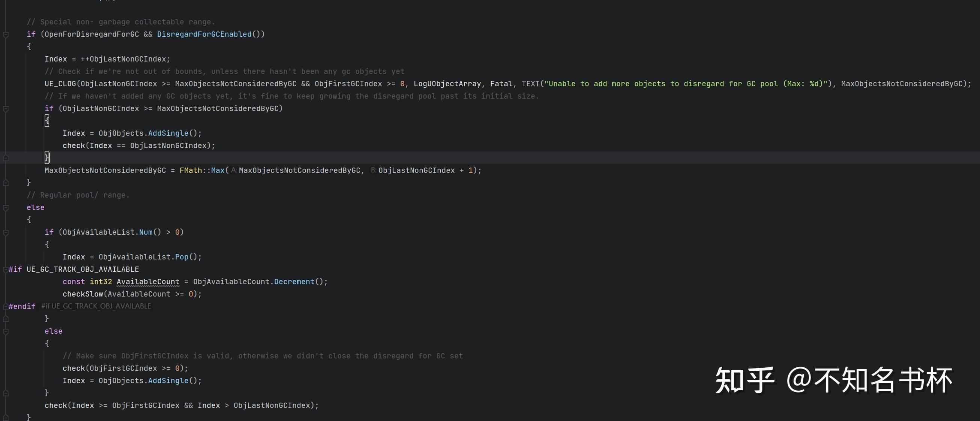Click the 'A:' parameter inlay hint in FMath::Max
Screen dimensions: 980x421
pos(234,170)
